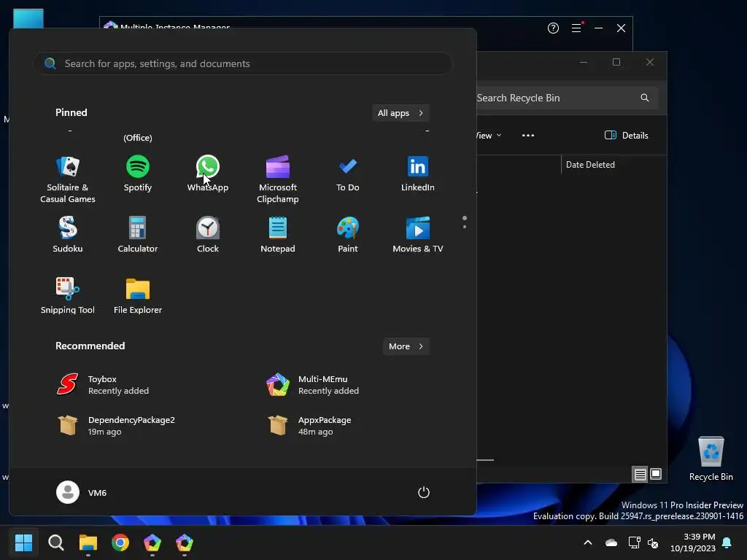Go to next pinned apps page dot
This screenshot has width=747, height=560.
click(x=465, y=227)
